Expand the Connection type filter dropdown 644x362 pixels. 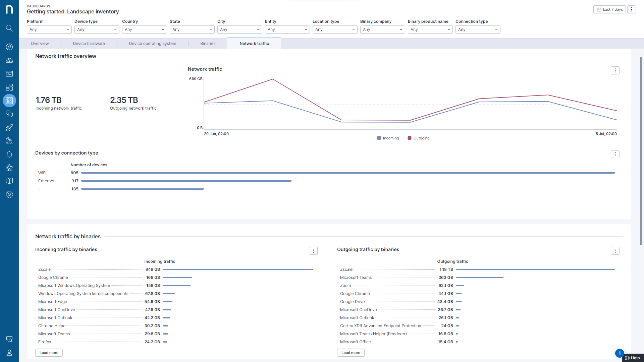[x=478, y=29]
